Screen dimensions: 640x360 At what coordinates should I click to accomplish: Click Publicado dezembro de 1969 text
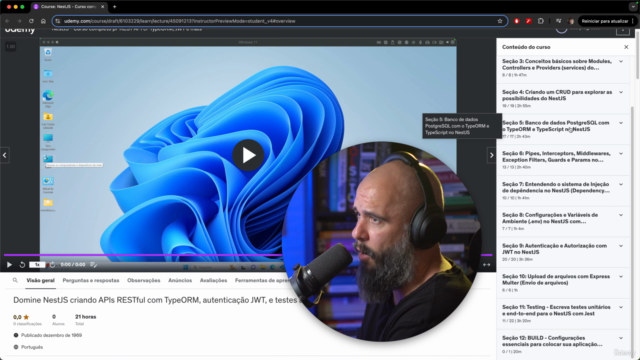pyautogui.click(x=51, y=335)
